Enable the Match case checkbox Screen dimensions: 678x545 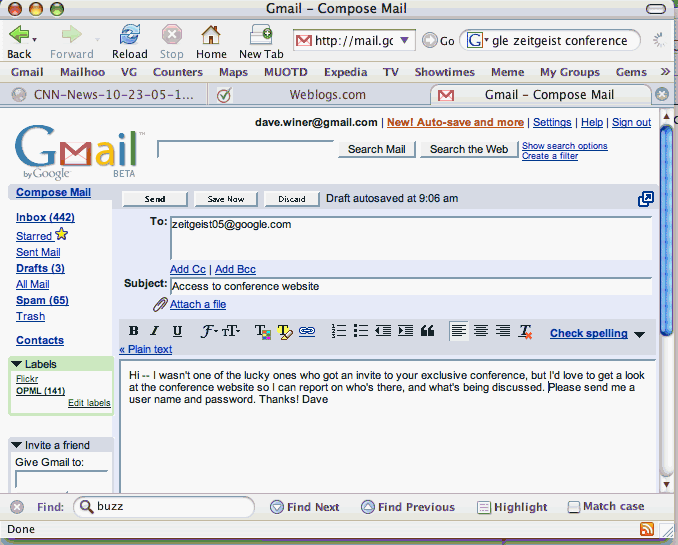point(574,507)
